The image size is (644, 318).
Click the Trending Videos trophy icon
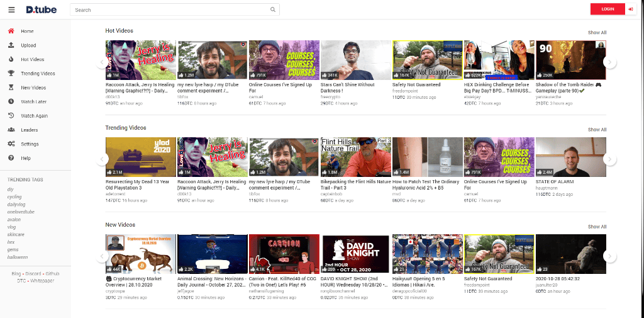click(11, 73)
